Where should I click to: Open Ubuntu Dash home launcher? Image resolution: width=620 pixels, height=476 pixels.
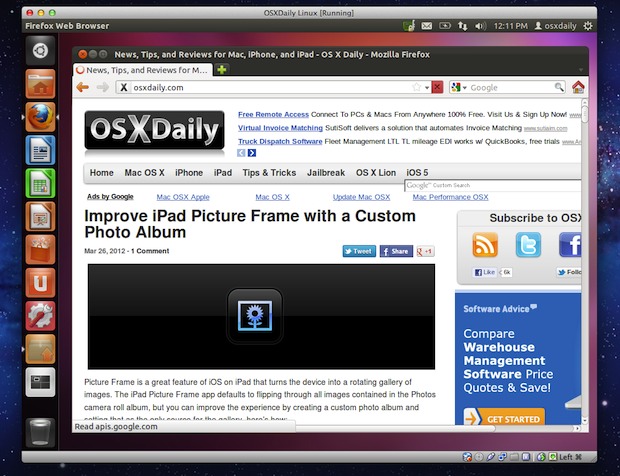tap(40, 51)
